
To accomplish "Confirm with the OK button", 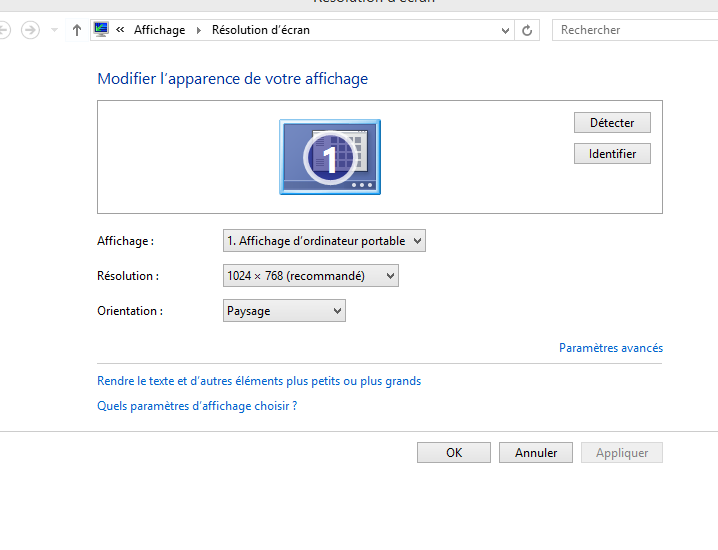I will point(454,453).
